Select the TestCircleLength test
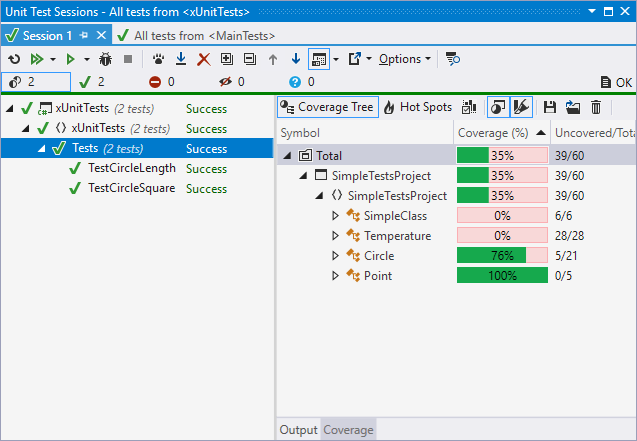637x441 pixels. (x=132, y=168)
